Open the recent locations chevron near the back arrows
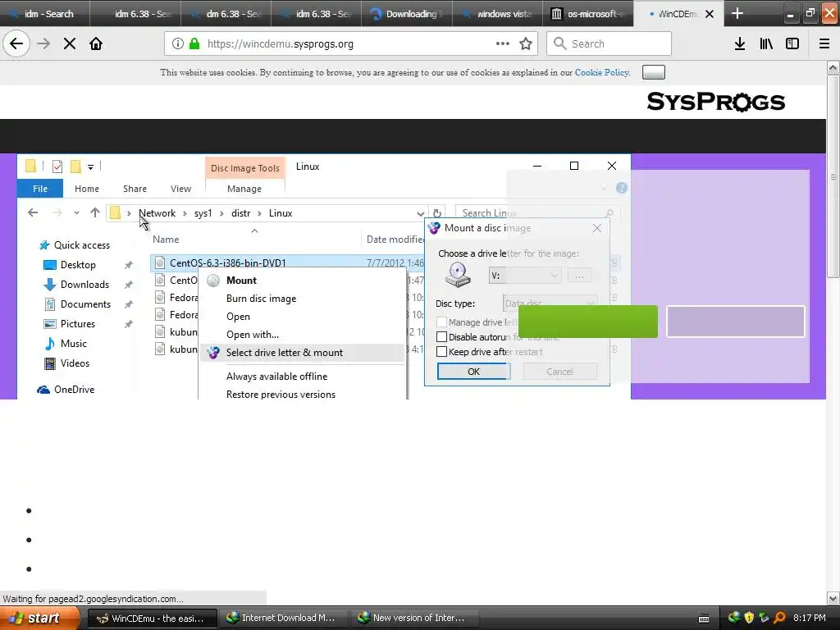The image size is (840, 630). coord(76,212)
